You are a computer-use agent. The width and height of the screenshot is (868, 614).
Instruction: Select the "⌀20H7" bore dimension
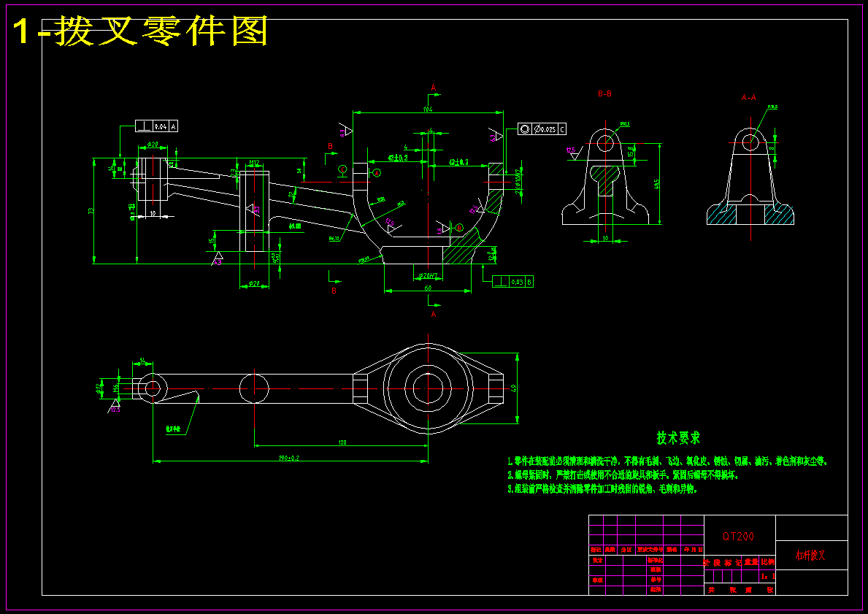(x=428, y=275)
